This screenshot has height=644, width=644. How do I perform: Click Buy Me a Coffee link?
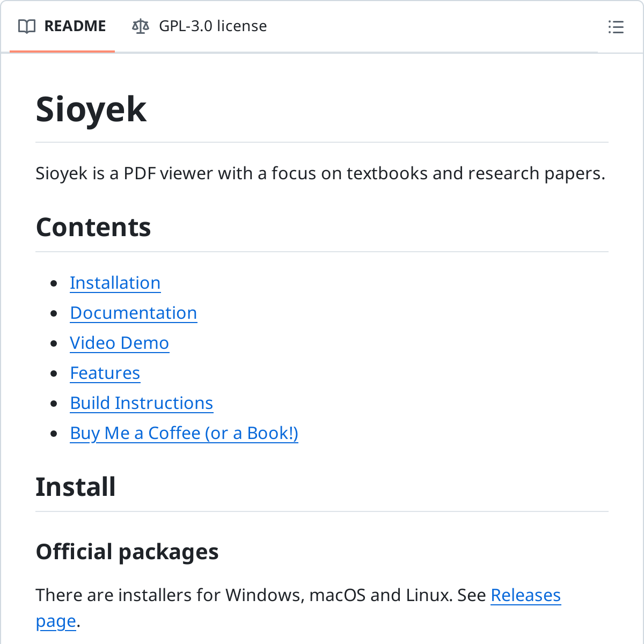[184, 433]
